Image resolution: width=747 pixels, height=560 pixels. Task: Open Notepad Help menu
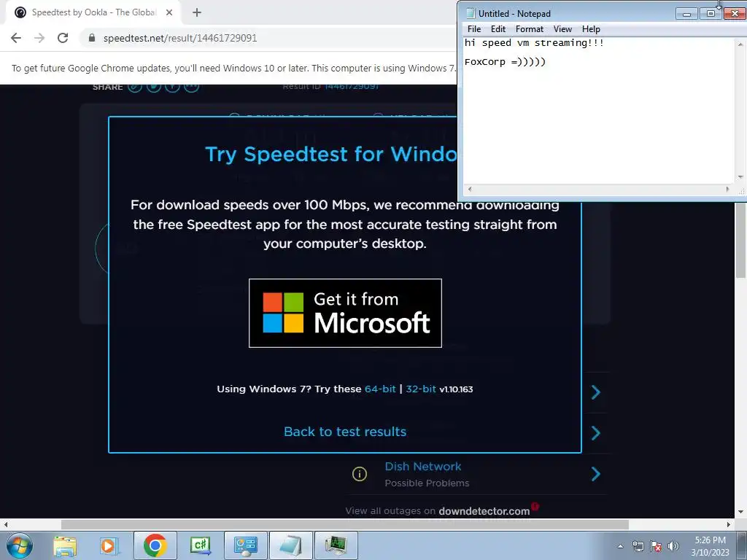591,29
